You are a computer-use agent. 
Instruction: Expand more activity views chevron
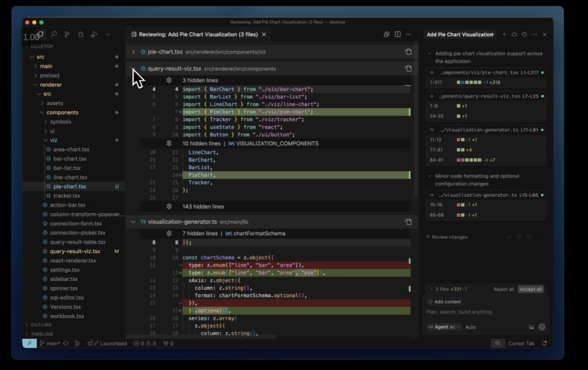point(108,34)
